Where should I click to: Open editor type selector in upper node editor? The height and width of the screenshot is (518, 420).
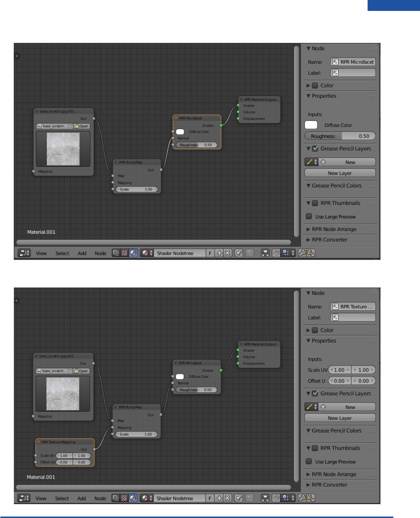pos(24,253)
